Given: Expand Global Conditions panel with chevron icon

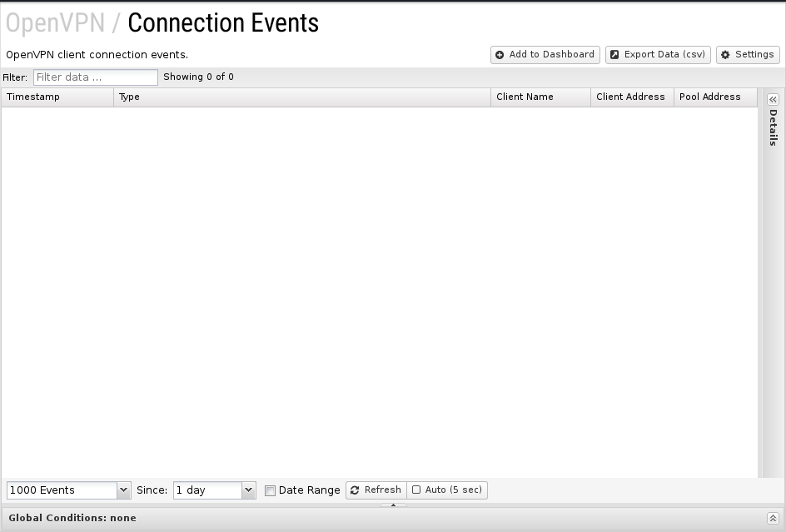Looking at the screenshot, I should tap(773, 518).
